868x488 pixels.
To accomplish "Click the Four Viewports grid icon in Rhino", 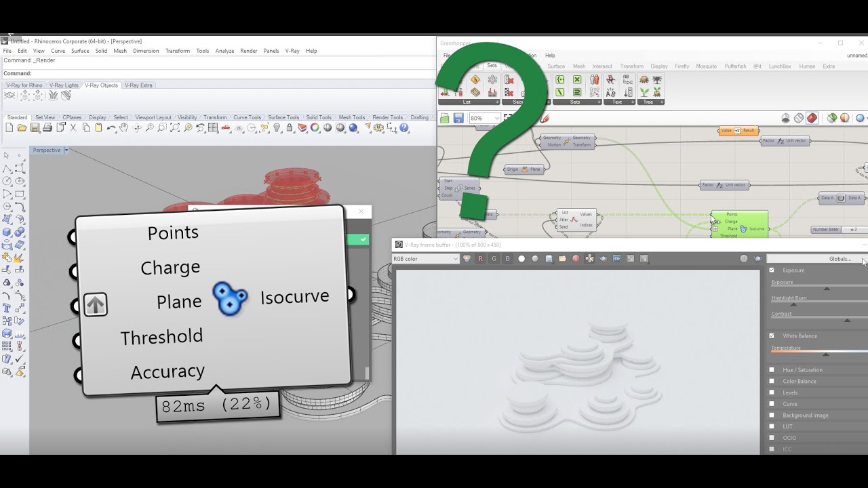I will [x=213, y=127].
